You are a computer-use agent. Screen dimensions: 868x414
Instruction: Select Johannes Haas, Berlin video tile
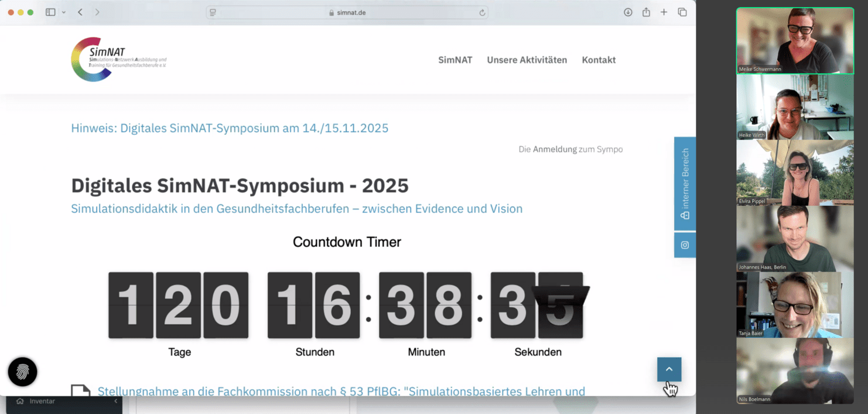[x=795, y=238]
